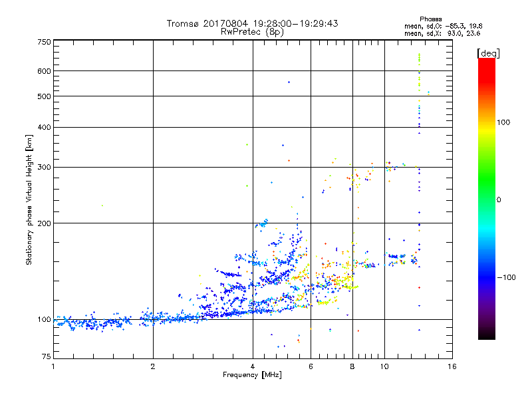Click the 'Frequency [MHz]' axis label
This screenshot has height=399, width=532.
click(x=252, y=375)
